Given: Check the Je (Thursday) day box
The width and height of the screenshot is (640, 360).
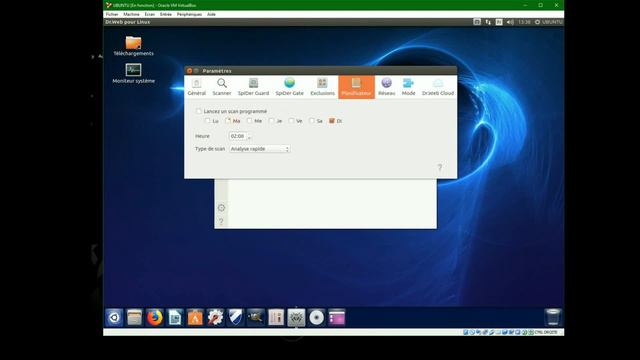Looking at the screenshot, I should click(271, 121).
